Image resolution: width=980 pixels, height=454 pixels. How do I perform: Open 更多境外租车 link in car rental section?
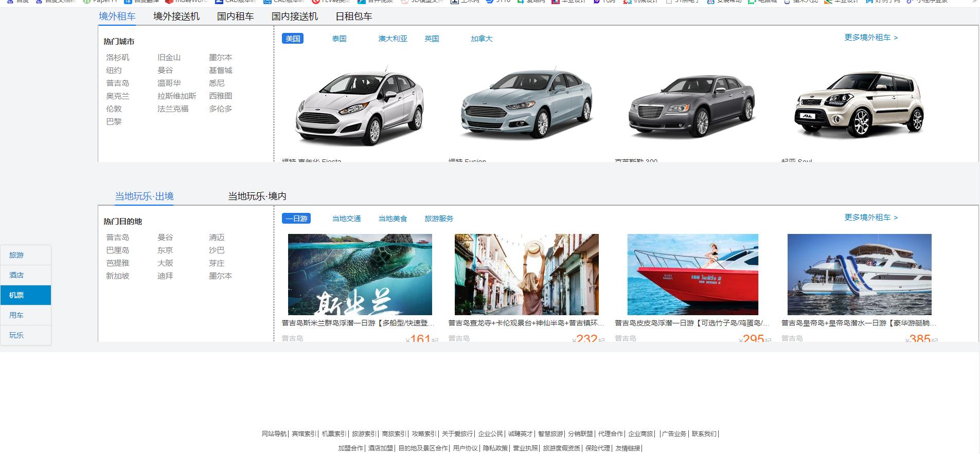tap(871, 38)
